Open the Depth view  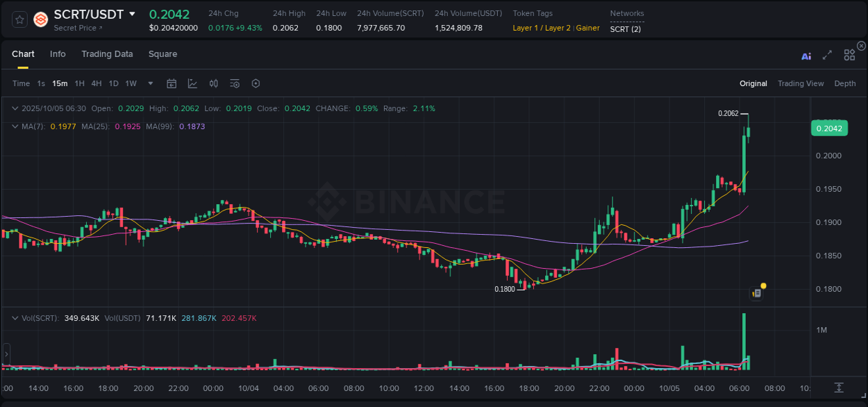click(x=845, y=83)
